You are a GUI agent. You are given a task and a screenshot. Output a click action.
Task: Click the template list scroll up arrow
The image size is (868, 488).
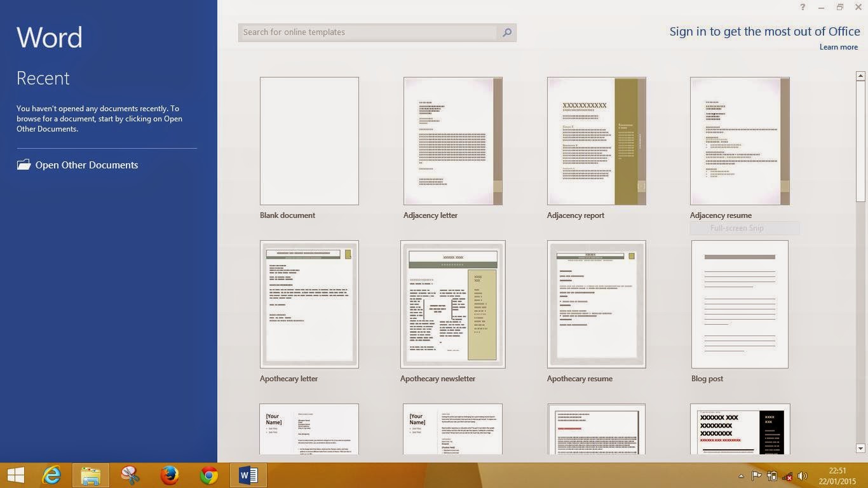coord(860,76)
